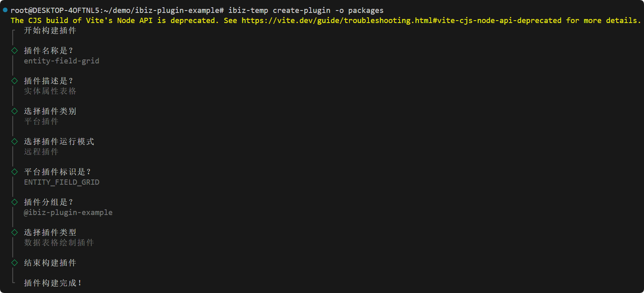This screenshot has height=293, width=644.
Task: Click the diamond marker beside 插件描述是？
Action: 15,81
